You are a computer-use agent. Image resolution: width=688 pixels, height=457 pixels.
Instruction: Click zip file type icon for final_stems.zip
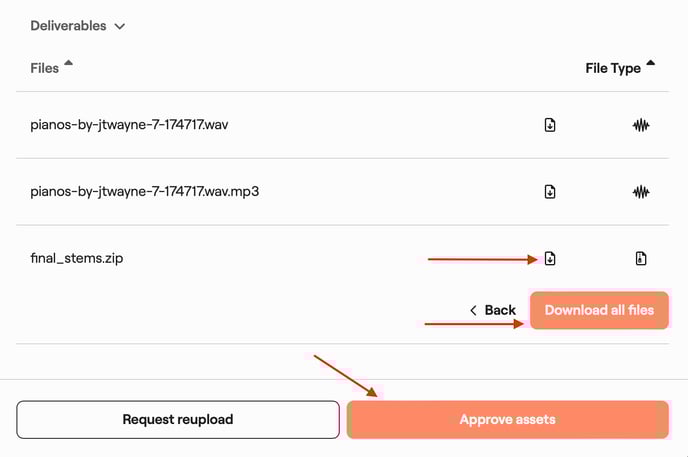641,258
